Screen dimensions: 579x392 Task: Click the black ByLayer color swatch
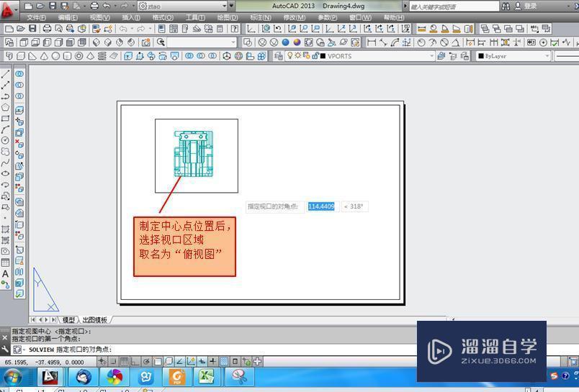coord(481,56)
